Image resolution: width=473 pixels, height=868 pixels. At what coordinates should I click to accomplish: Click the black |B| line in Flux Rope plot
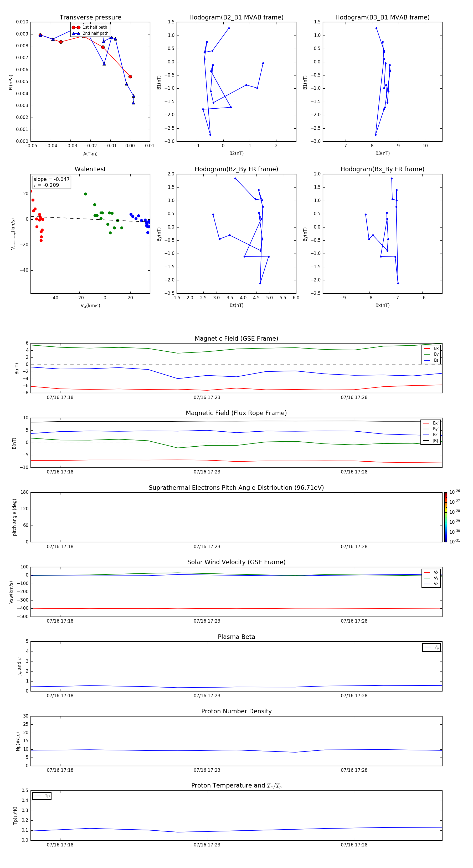tap(236, 421)
